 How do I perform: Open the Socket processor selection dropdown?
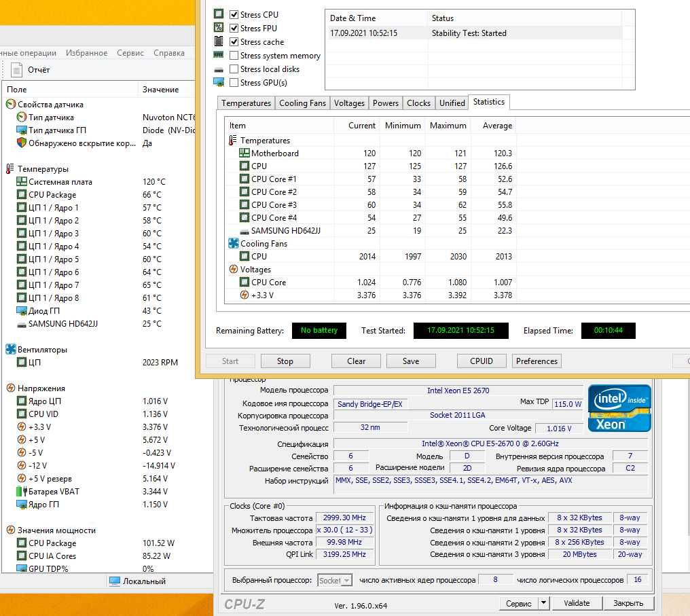(x=347, y=581)
